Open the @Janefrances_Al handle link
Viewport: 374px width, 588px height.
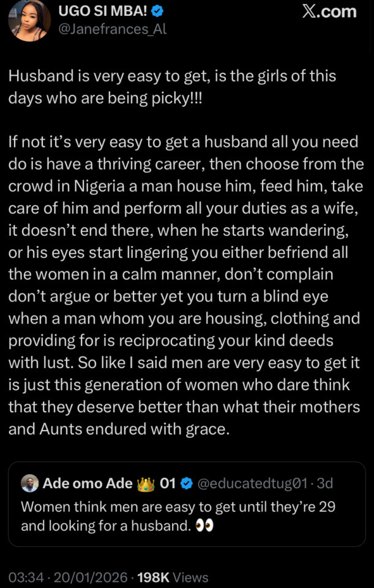[x=112, y=29]
